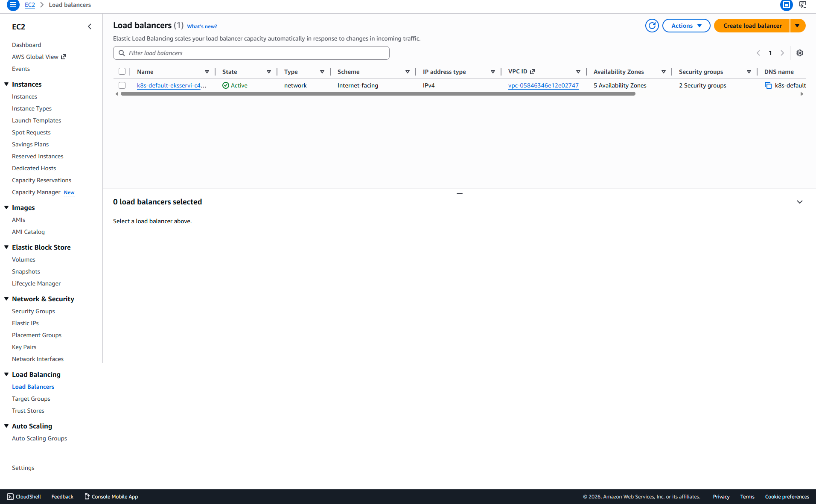Click previous page arrow in pagination
Image resolution: width=816 pixels, height=504 pixels.
tap(758, 53)
